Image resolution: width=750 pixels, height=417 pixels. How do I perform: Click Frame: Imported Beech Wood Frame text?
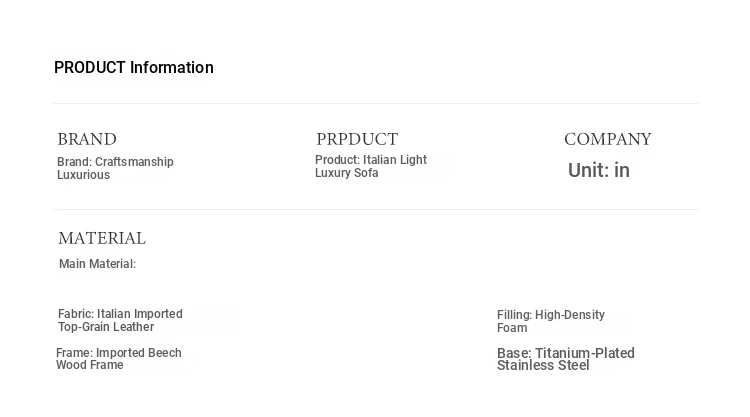tap(119, 359)
